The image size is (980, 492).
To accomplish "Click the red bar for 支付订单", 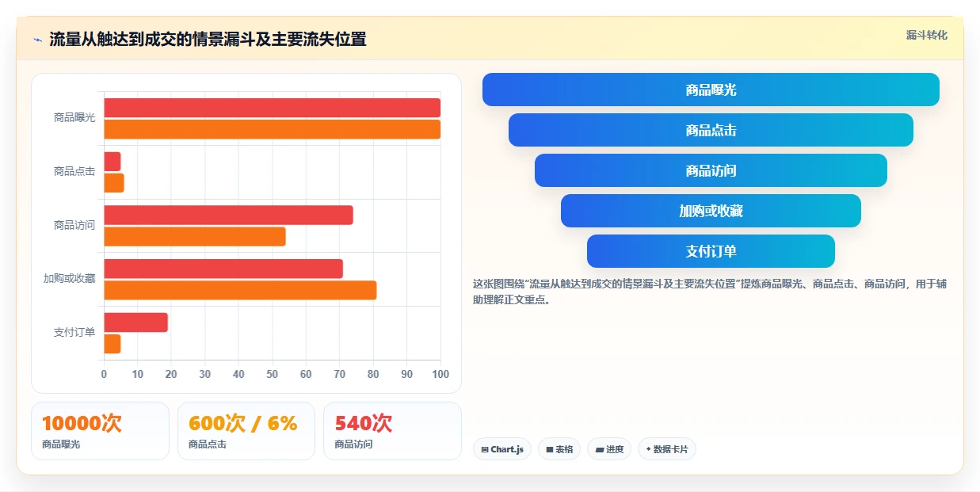I will pos(135,322).
